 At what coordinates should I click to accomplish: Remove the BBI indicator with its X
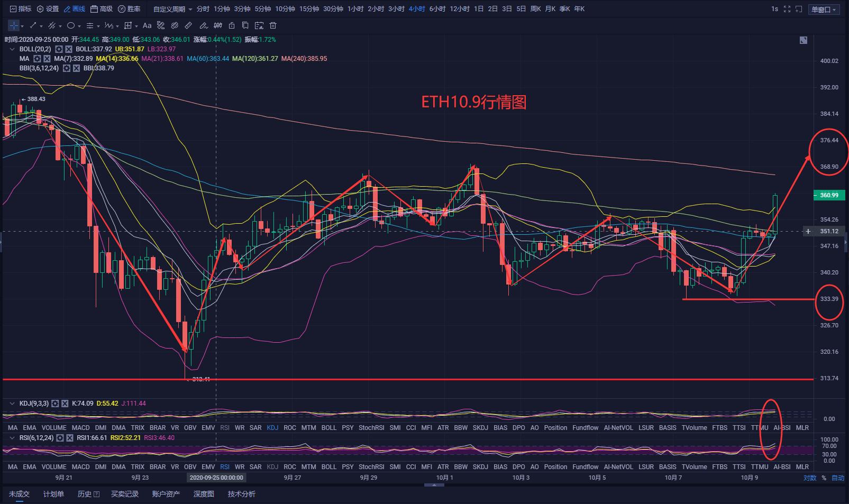coord(76,68)
